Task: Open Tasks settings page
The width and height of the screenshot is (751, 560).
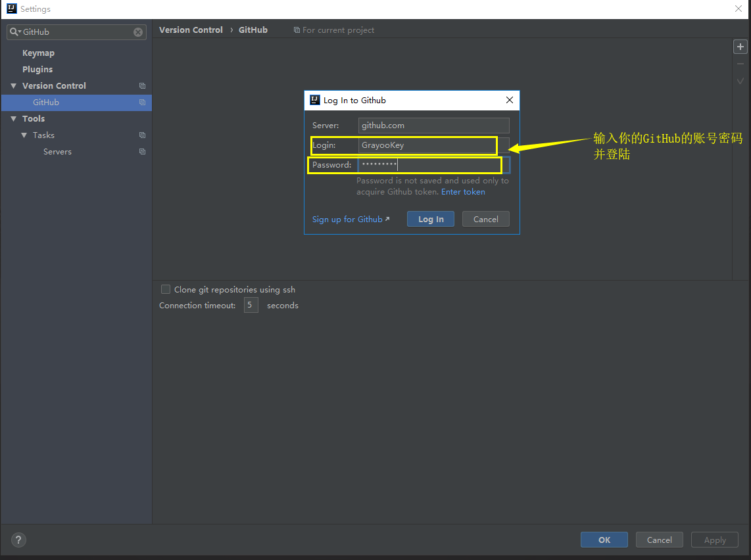Action: coord(43,135)
